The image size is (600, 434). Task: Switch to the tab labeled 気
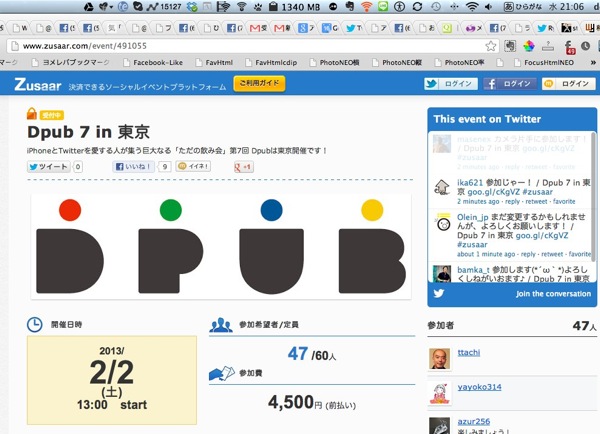coord(114,28)
